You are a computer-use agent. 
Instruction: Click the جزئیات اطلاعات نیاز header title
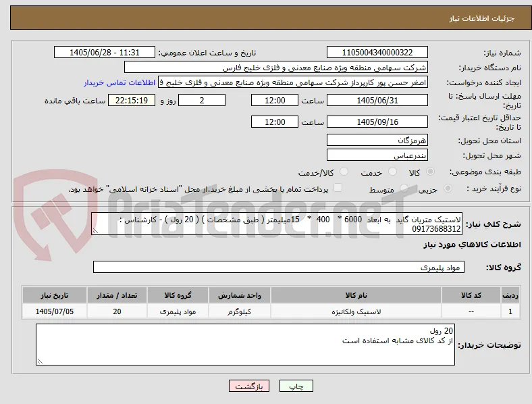(x=482, y=18)
